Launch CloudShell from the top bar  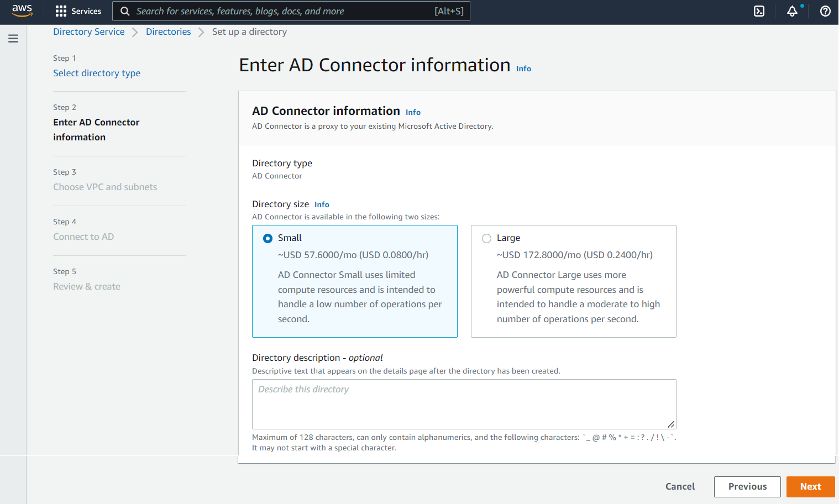pyautogui.click(x=759, y=11)
